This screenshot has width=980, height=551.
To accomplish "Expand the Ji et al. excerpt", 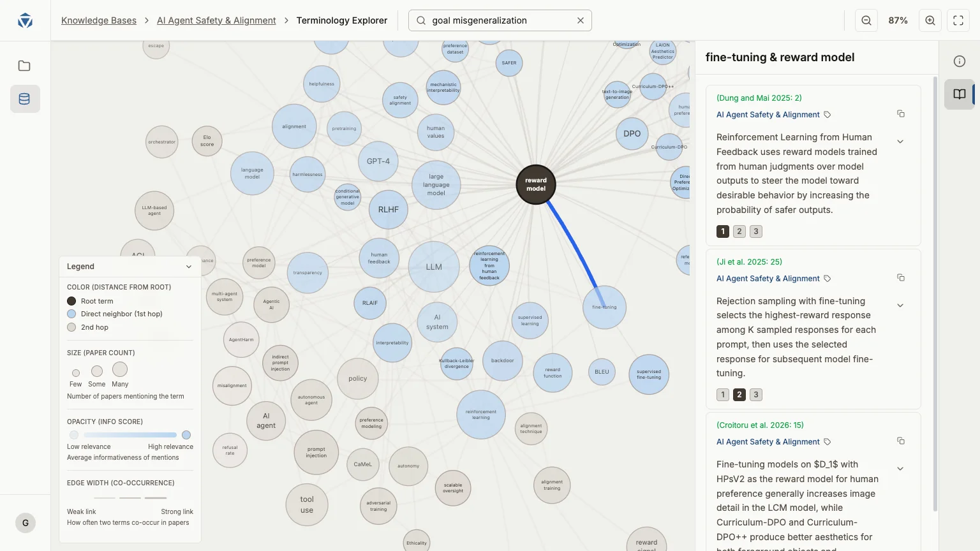I will (900, 305).
